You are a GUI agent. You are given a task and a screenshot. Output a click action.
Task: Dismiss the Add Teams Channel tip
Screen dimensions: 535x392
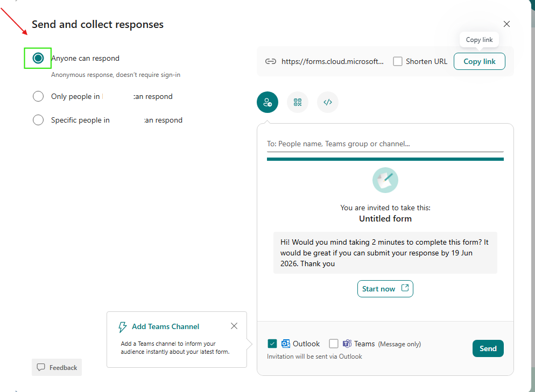(234, 326)
